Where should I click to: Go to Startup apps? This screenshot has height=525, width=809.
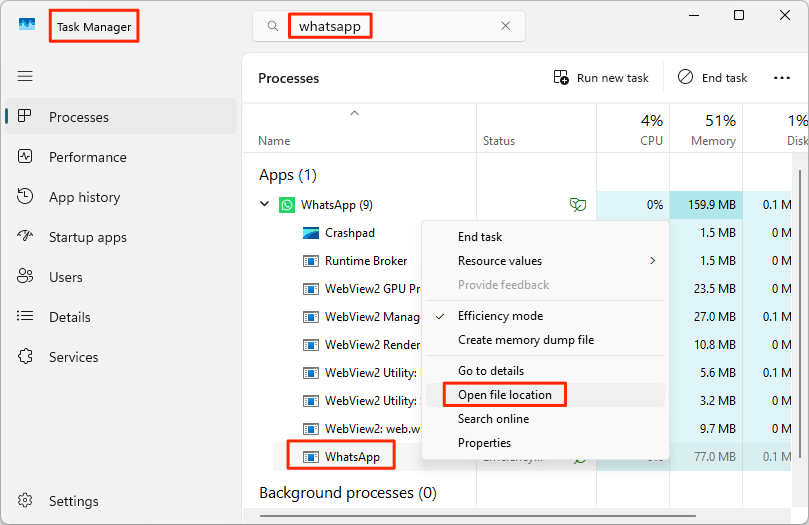(x=121, y=237)
